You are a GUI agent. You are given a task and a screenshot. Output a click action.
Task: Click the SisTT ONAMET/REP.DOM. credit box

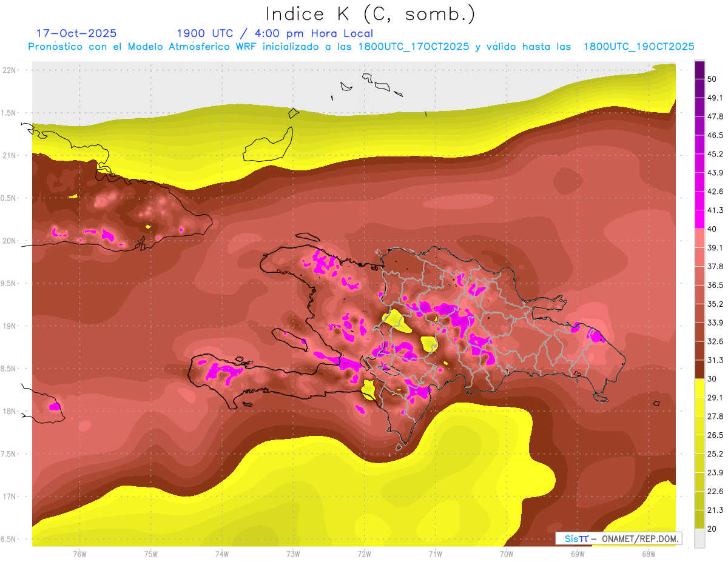click(x=618, y=538)
